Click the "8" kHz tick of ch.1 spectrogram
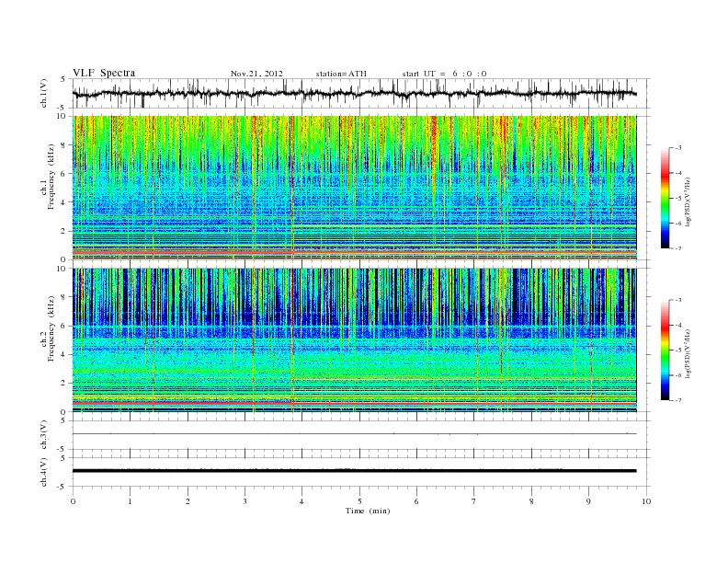This screenshot has height=563, width=728. pyautogui.click(x=63, y=145)
